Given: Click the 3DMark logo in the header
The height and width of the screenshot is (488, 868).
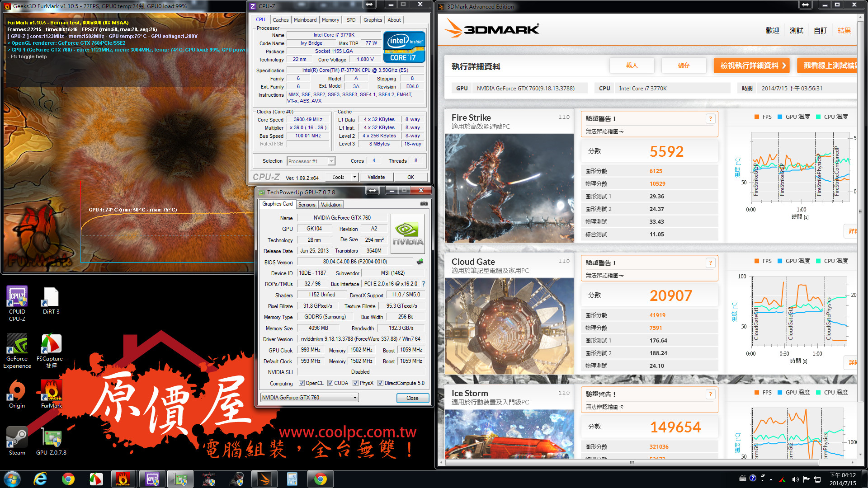Looking at the screenshot, I should pos(492,29).
